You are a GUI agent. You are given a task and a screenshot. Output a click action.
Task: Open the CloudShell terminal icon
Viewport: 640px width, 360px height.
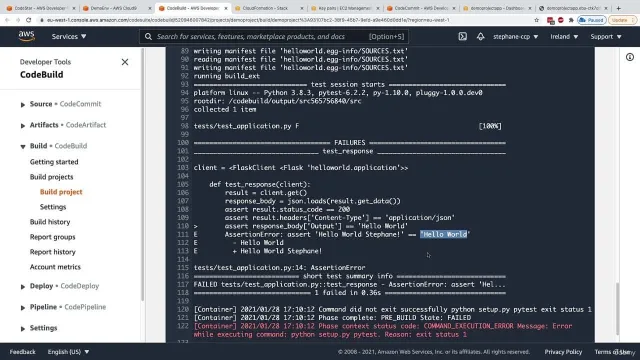click(x=462, y=36)
